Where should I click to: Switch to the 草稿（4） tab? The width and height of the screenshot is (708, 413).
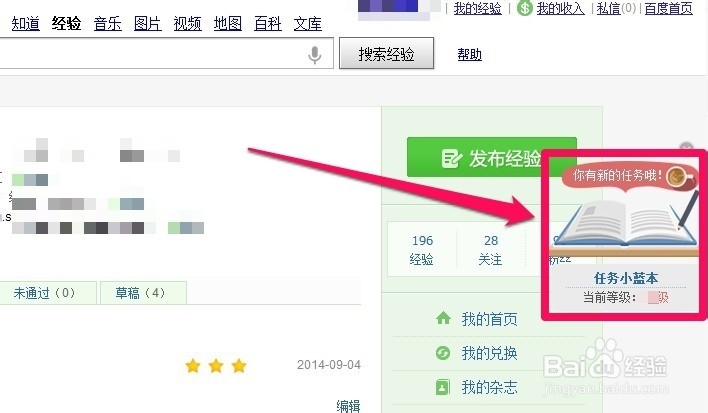pos(143,293)
